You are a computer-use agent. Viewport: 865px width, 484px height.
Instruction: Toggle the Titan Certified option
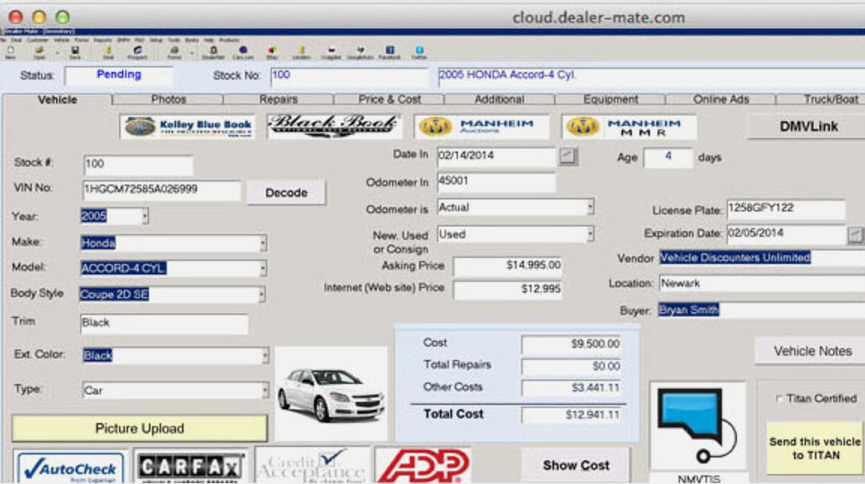[780, 399]
